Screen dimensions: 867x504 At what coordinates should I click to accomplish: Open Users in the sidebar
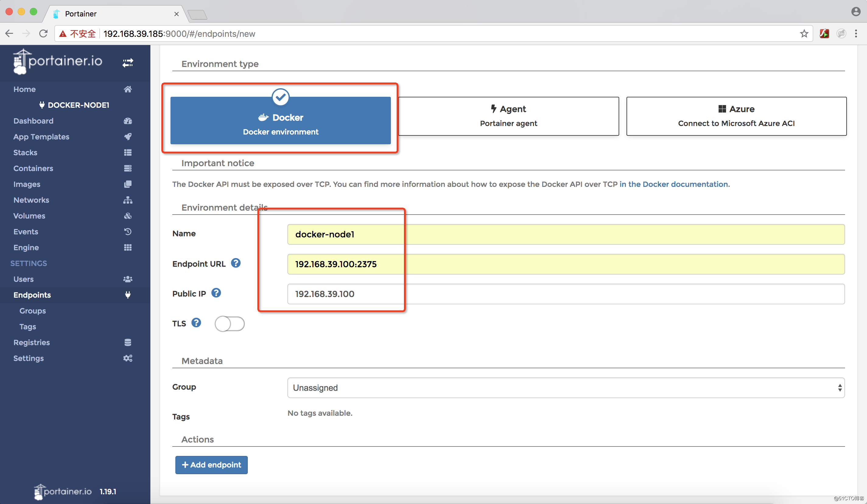[23, 279]
